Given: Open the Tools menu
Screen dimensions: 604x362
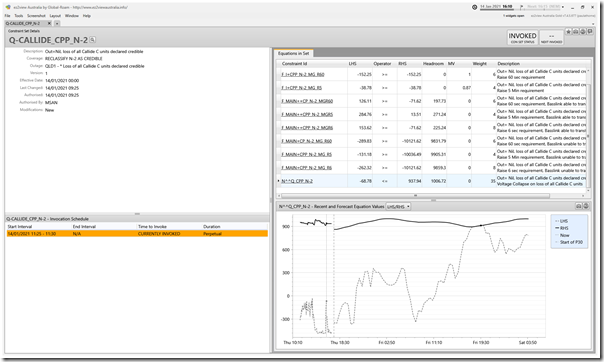Looking at the screenshot, I should (x=18, y=16).
